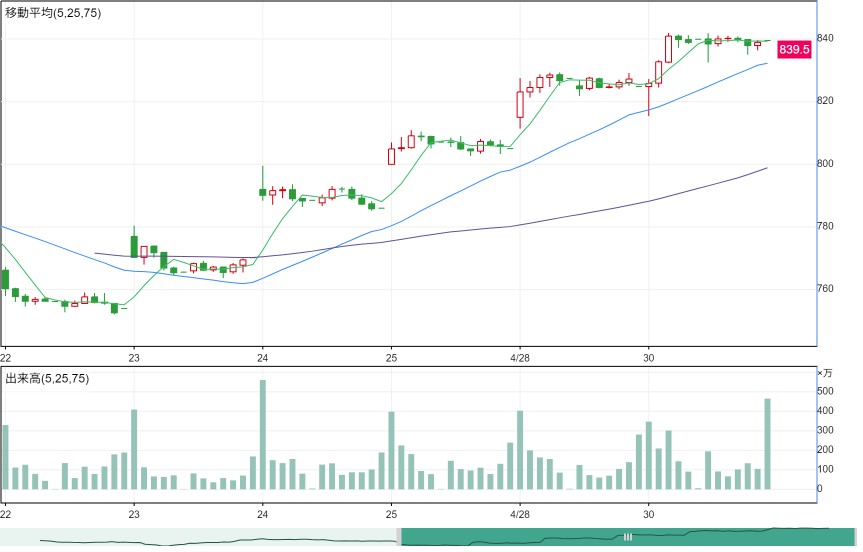Click the unselected light area of range navigator
This screenshot has height=552, width=863.
coord(198,537)
